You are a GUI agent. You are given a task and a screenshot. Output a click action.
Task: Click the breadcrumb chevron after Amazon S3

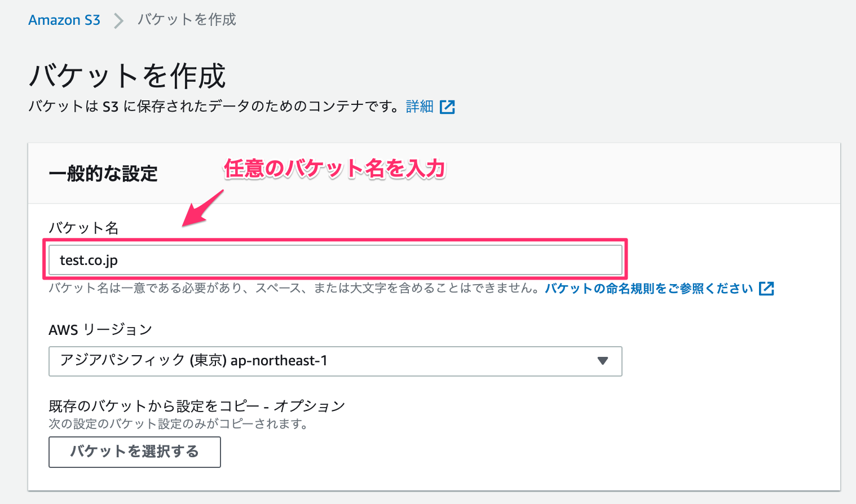(x=118, y=20)
